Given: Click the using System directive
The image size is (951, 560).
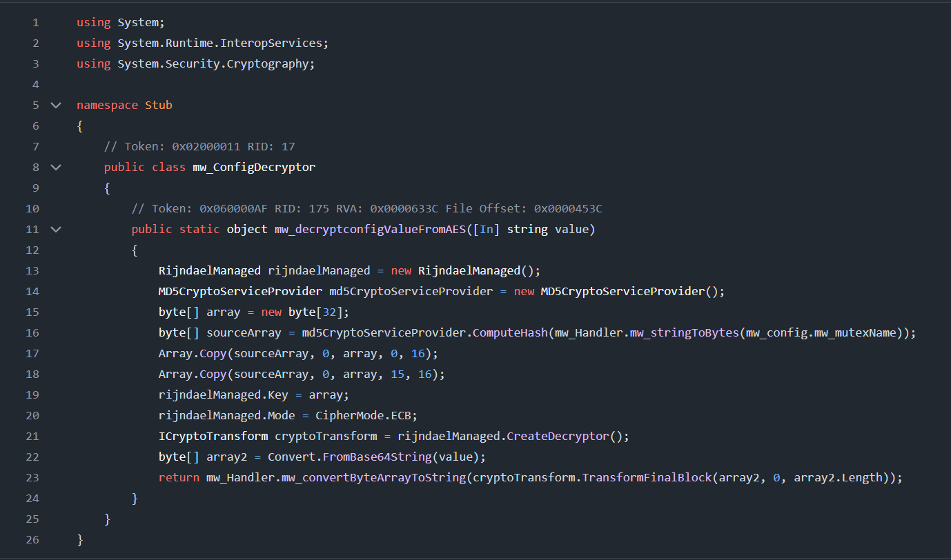Looking at the screenshot, I should click(x=117, y=22).
